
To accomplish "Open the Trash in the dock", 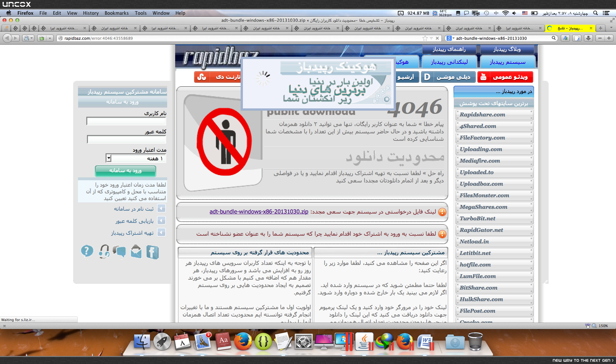I will click(x=475, y=342).
